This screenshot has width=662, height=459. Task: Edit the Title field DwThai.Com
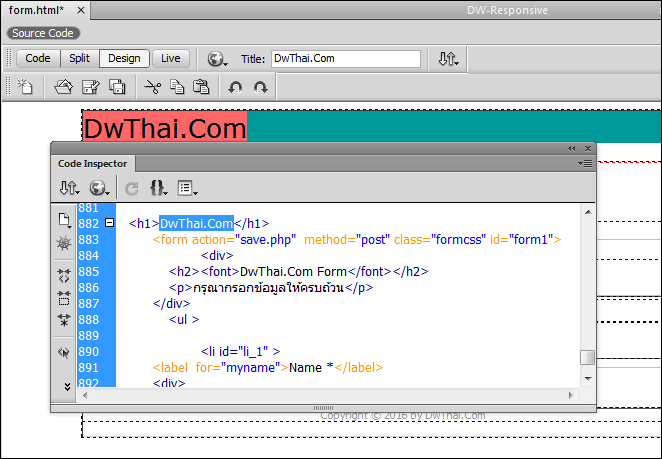346,59
